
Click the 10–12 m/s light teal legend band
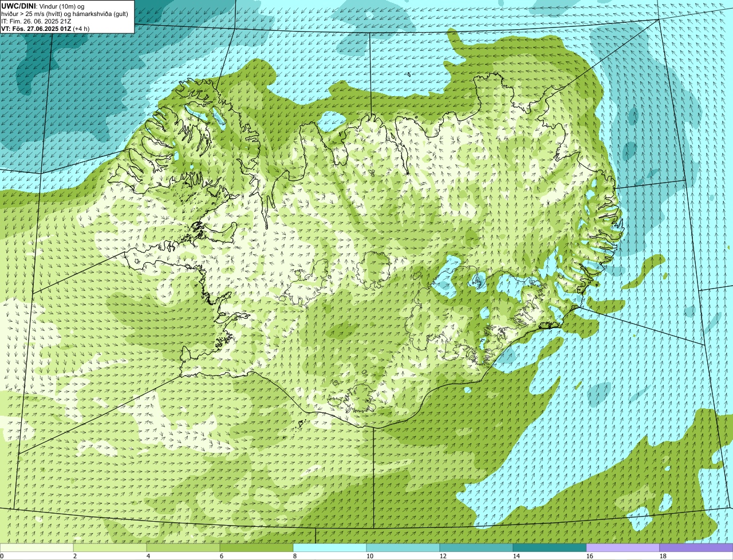click(x=403, y=547)
